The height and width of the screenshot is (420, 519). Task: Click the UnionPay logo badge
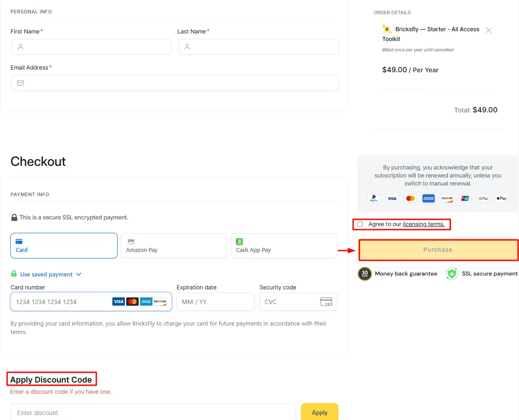coord(465,198)
